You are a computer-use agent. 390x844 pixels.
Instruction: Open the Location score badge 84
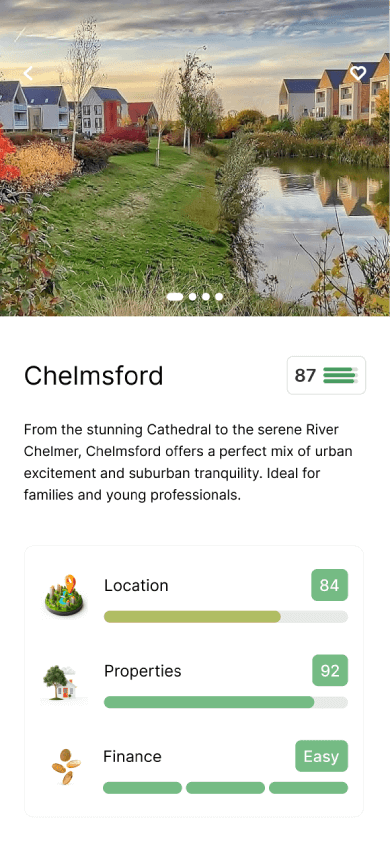click(x=330, y=585)
